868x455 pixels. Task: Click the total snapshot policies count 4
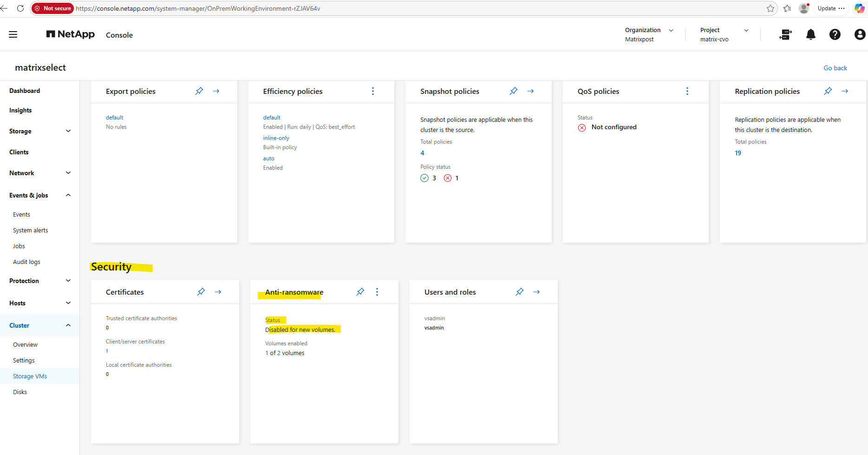point(423,153)
